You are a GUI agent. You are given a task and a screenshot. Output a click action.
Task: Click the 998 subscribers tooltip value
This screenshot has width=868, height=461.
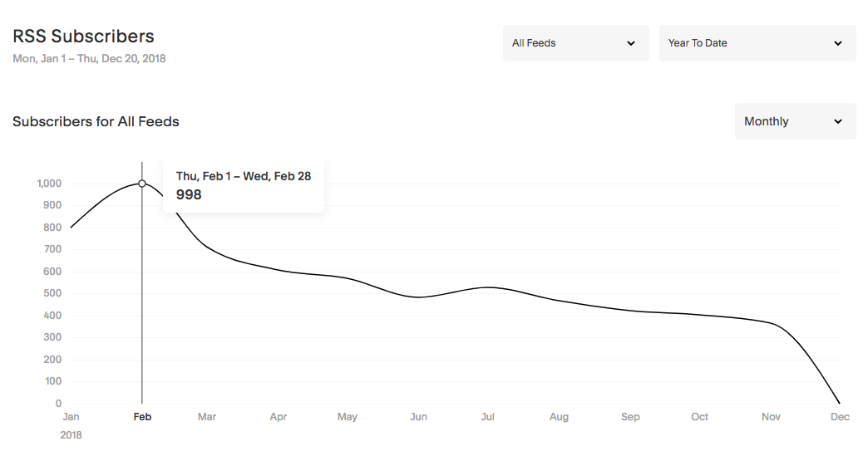189,195
